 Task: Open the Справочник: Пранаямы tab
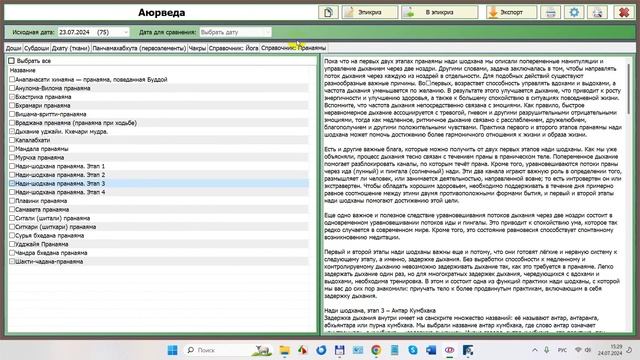pos(293,48)
